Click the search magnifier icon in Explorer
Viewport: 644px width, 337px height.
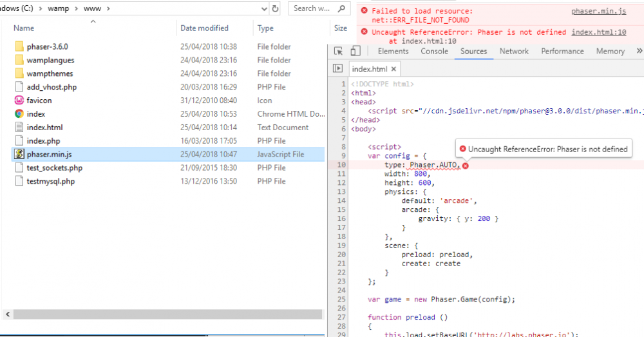[341, 8]
